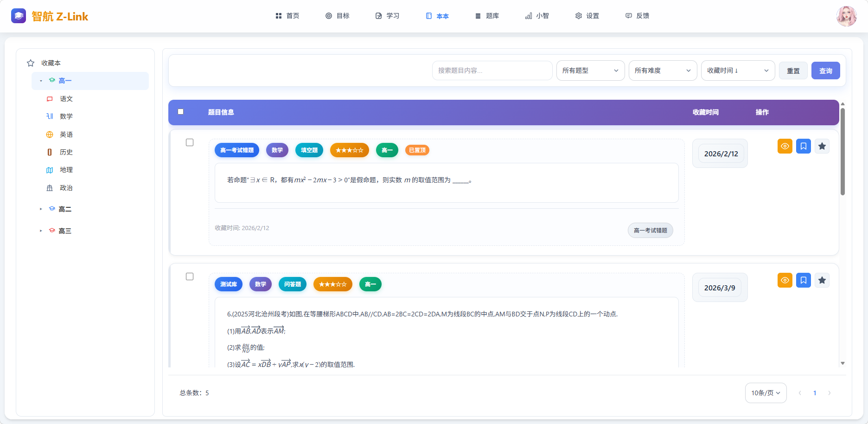Screen dimensions: 868x424
Task: Click the 反馈 chat bubble icon
Action: [629, 16]
